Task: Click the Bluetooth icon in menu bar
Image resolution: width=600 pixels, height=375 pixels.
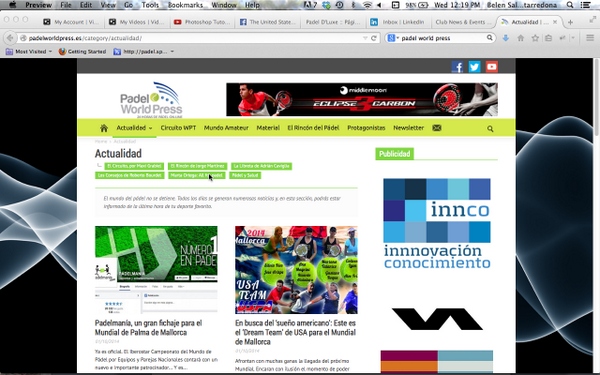Action: [354, 5]
